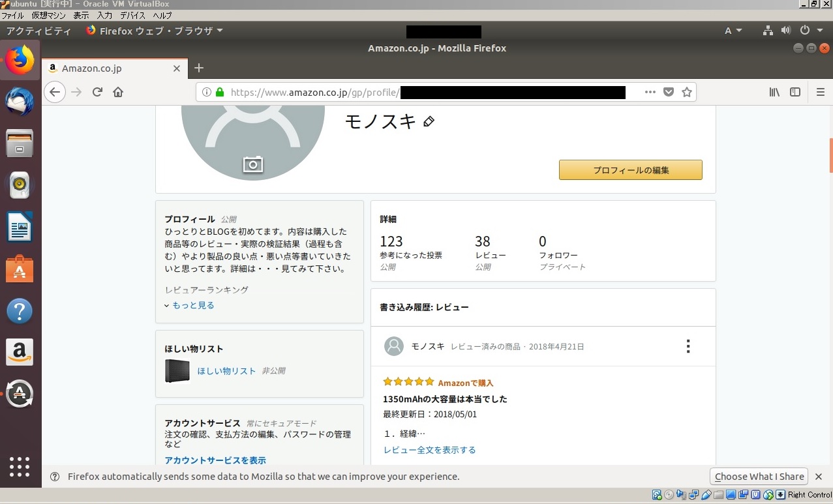Open ほしい物リスト link
The width and height of the screenshot is (833, 504).
tap(226, 370)
